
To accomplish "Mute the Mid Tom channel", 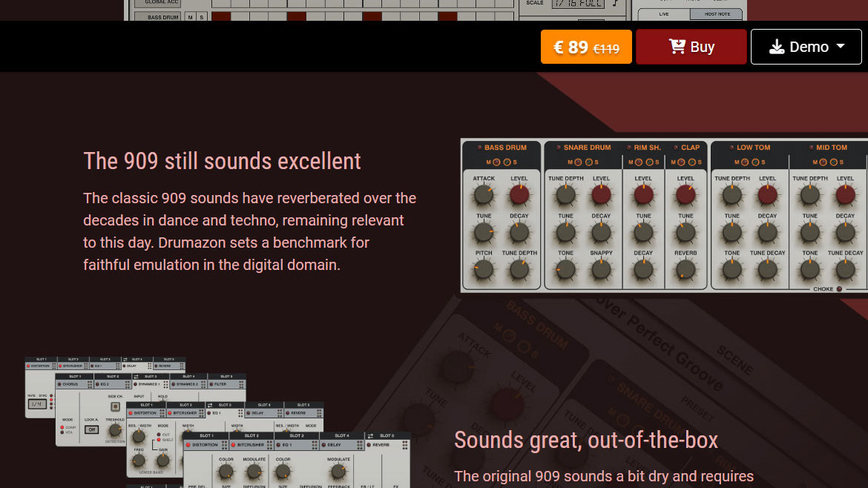I will click(x=823, y=162).
